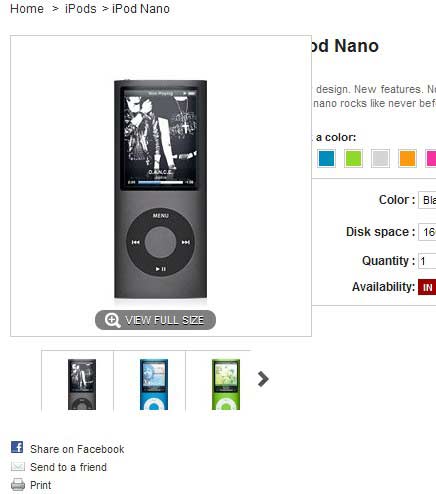
Task: Pick the blue color swatch
Action: click(x=326, y=158)
